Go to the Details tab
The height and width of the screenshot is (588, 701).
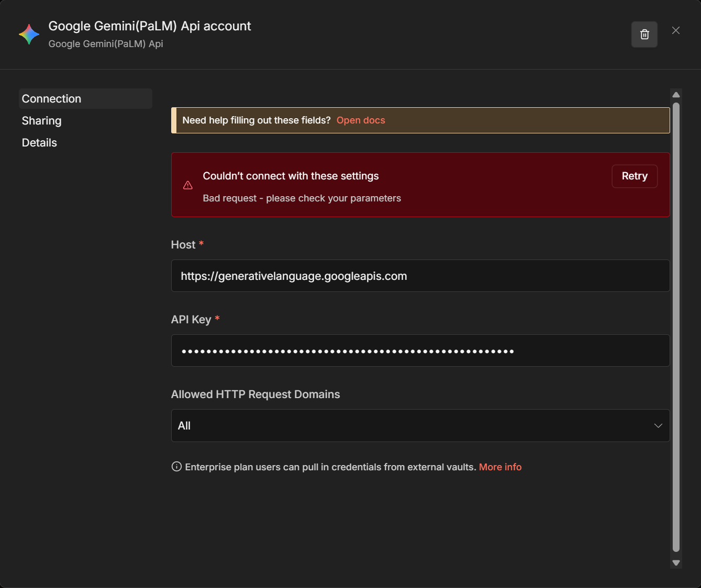(39, 143)
